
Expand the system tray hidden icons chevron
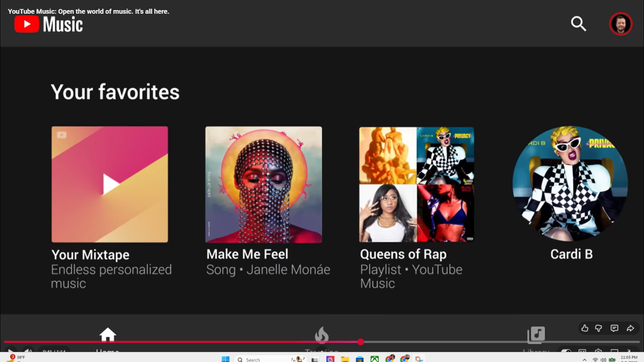(584, 359)
